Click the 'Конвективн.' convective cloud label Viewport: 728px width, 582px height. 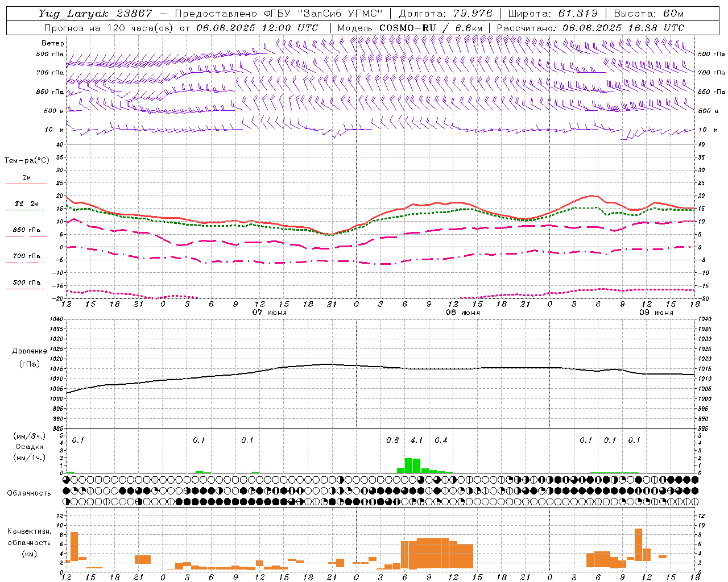tap(30, 531)
